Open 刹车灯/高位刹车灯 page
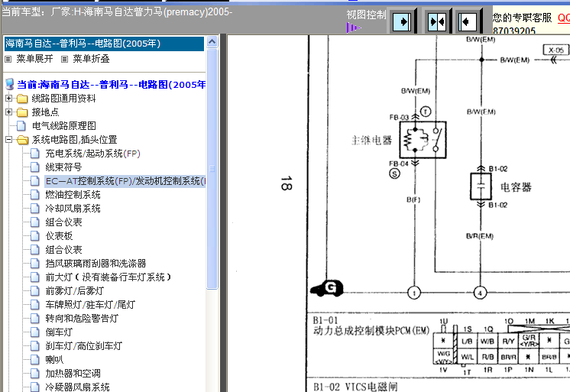This screenshot has height=392, width=570. point(83,346)
